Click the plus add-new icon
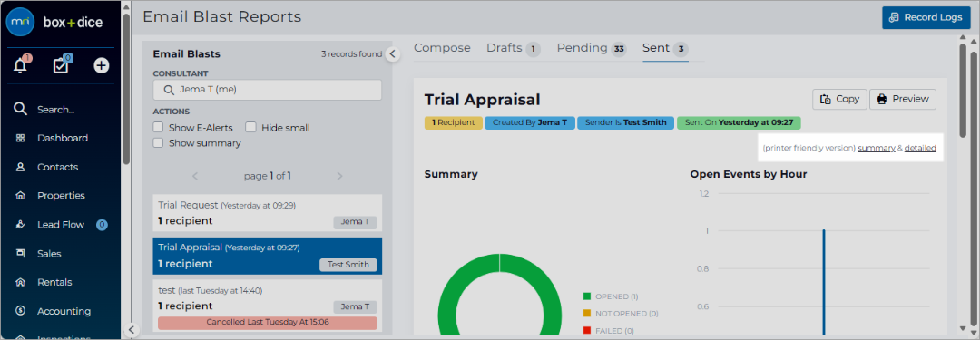Viewport: 980px width, 340px height. click(x=102, y=65)
